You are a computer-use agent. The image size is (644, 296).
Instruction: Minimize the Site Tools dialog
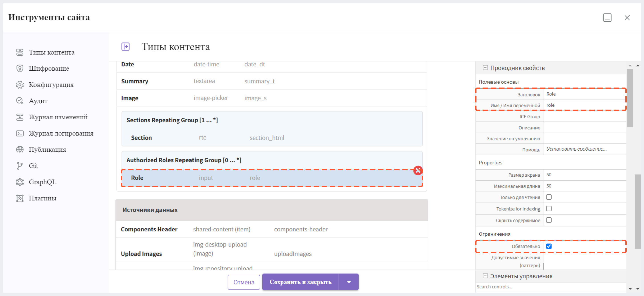(x=607, y=18)
